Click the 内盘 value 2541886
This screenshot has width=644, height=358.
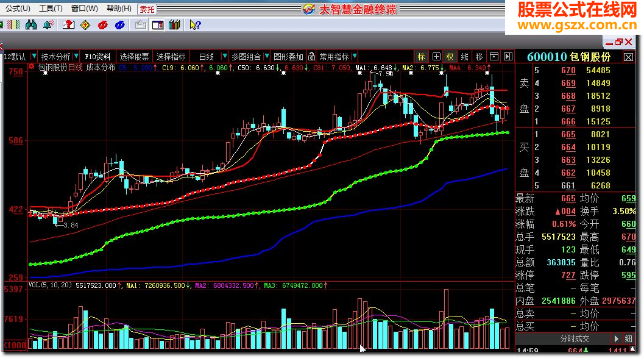[559, 301]
